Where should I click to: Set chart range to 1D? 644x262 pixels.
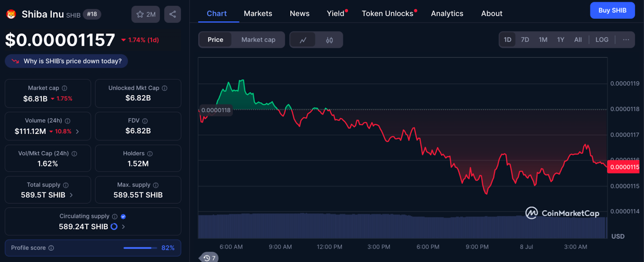click(x=508, y=39)
